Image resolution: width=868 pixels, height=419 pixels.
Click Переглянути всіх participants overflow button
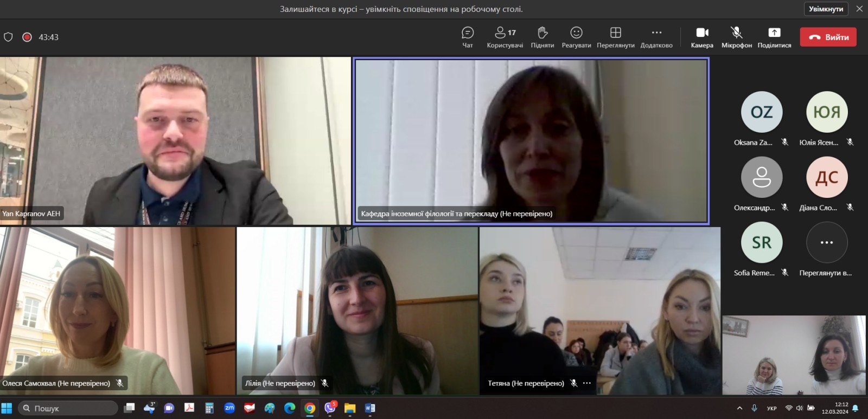827,243
